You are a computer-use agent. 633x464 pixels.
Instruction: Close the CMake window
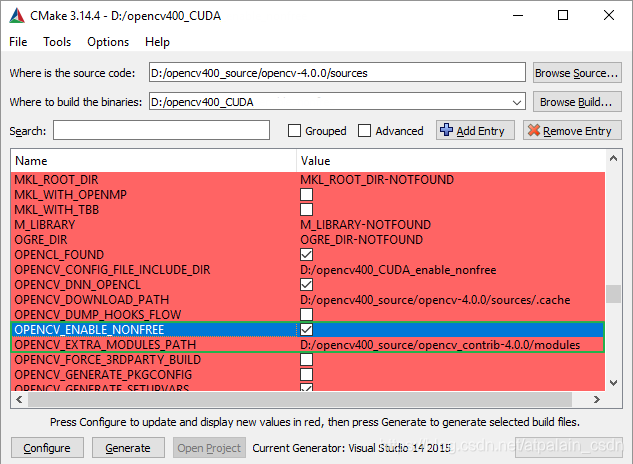click(609, 15)
